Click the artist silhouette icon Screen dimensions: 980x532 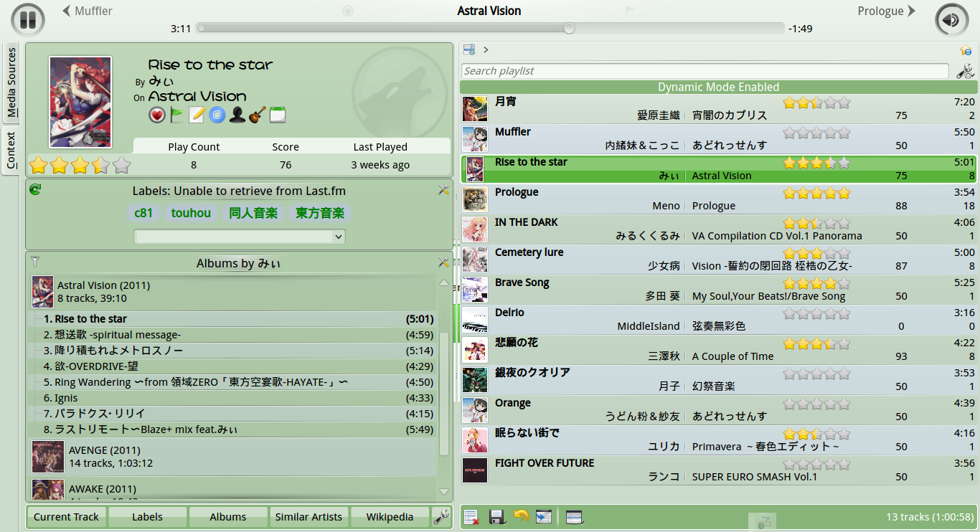pos(237,115)
